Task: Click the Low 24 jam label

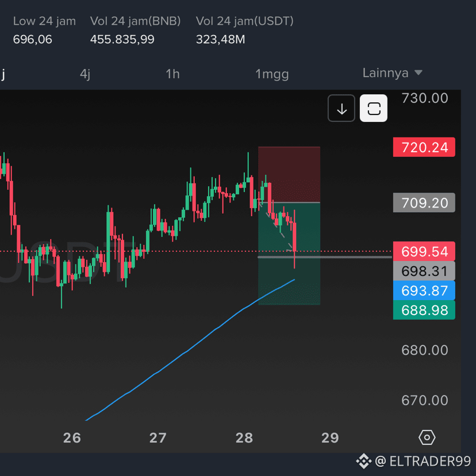Action: [x=44, y=21]
